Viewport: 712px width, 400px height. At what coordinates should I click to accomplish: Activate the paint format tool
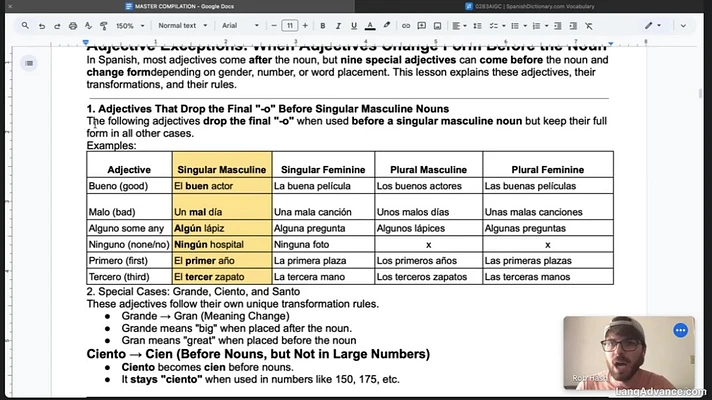point(104,26)
